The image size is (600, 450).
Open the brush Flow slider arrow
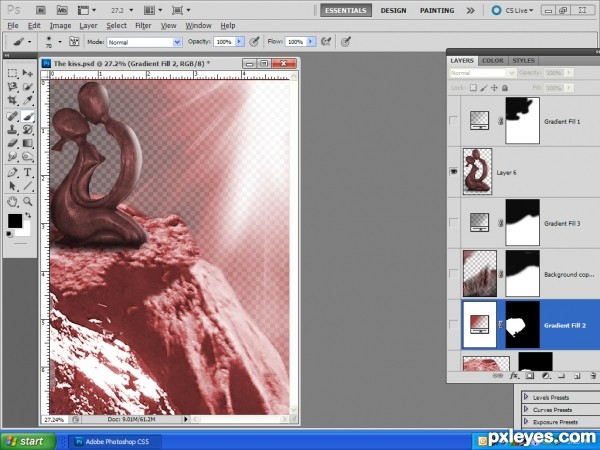[311, 42]
